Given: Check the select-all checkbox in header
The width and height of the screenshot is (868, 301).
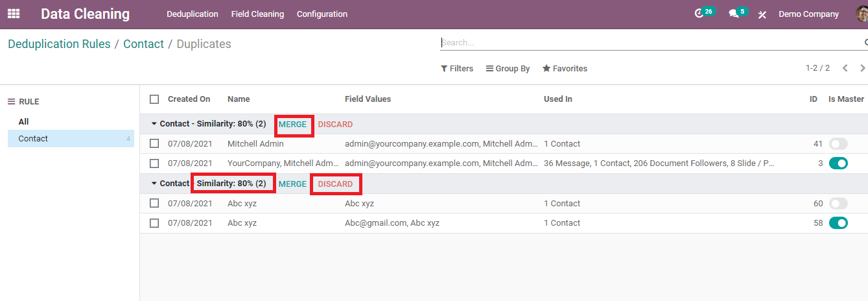Looking at the screenshot, I should coord(154,99).
